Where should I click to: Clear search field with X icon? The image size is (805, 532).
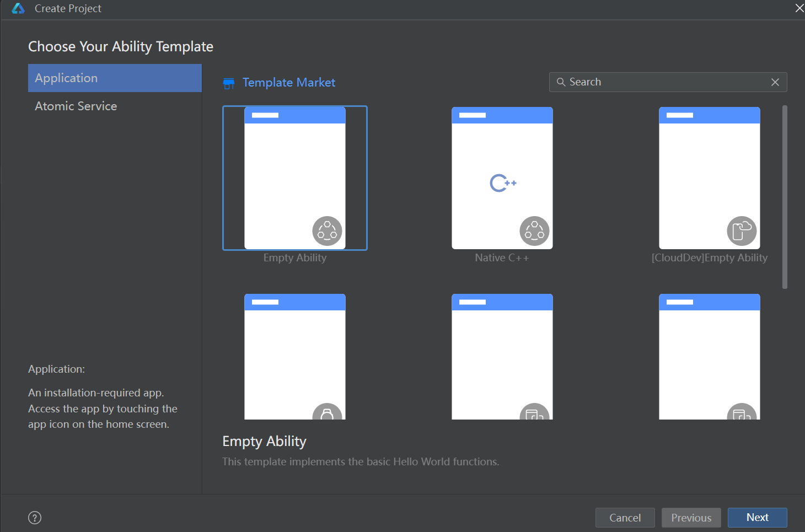click(775, 82)
